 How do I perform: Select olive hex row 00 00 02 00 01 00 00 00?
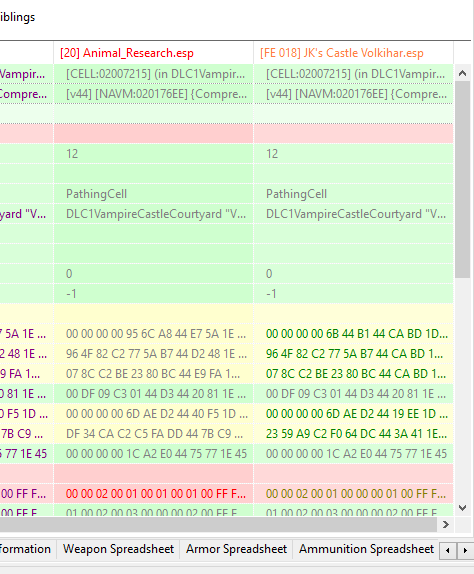click(353, 493)
